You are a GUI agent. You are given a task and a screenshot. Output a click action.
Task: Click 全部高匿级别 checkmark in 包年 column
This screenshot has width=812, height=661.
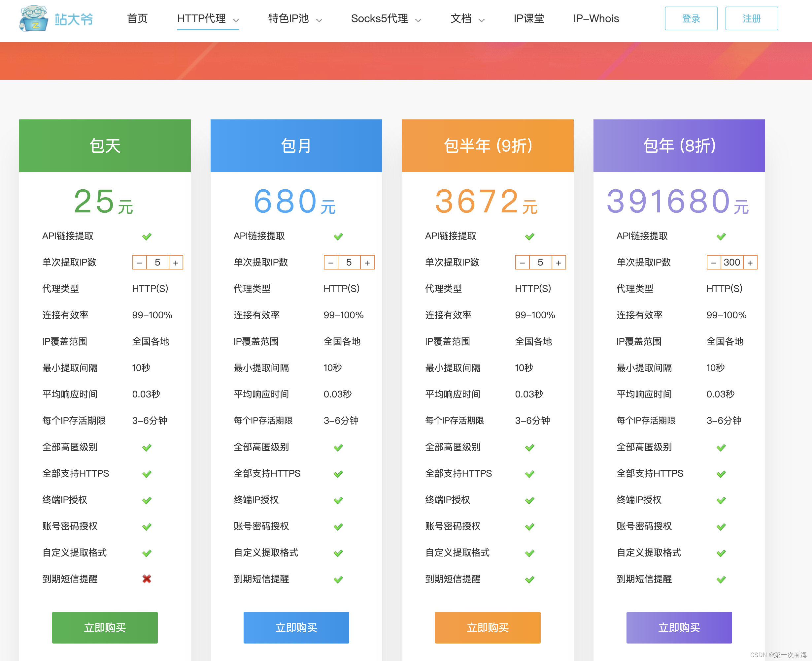click(721, 447)
